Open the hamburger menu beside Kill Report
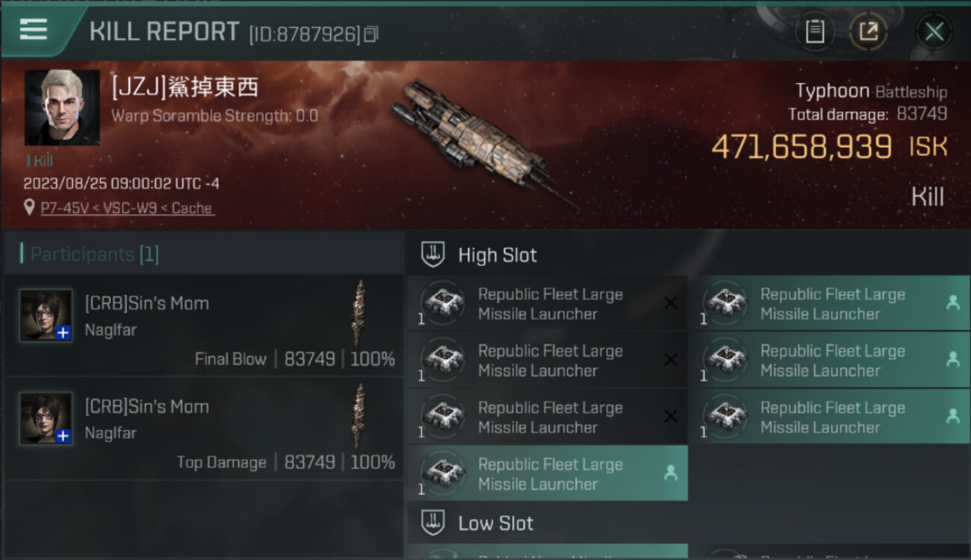Image resolution: width=971 pixels, height=560 pixels. [34, 30]
